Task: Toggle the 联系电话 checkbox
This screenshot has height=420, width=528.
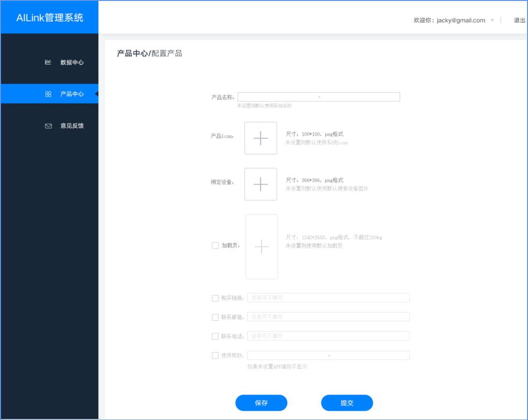Action: 215,336
